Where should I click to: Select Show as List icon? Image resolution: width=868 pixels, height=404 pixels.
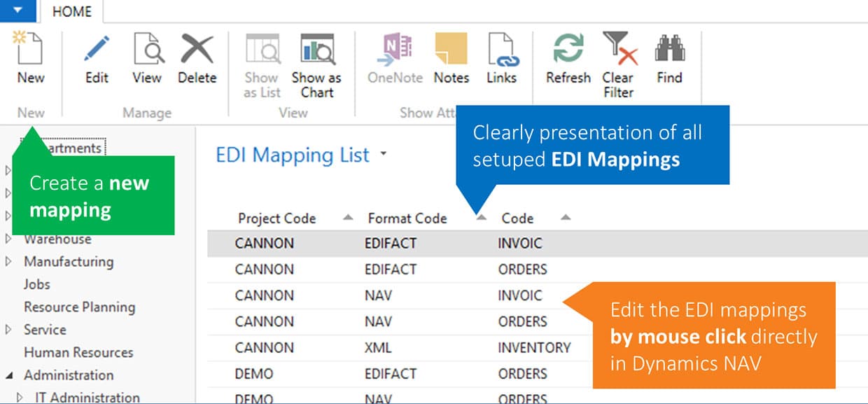tap(262, 48)
